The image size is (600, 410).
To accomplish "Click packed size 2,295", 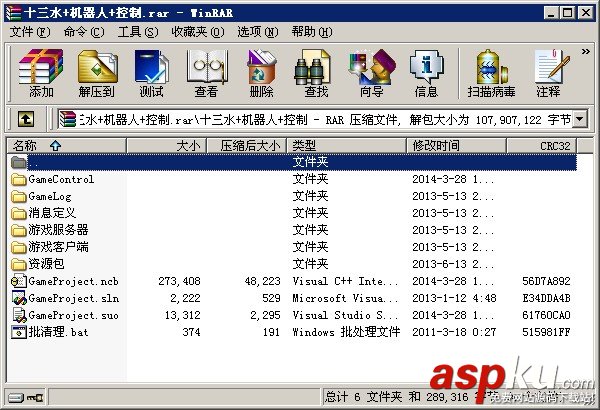I will coord(265,315).
